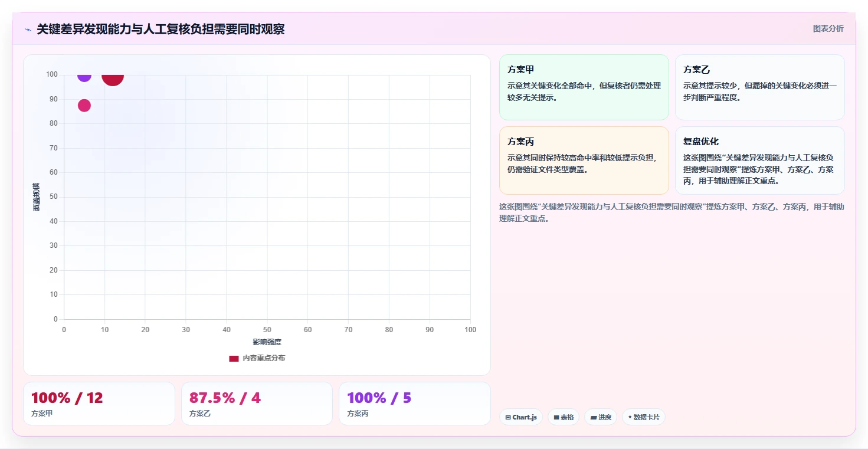Click the table icon in 表格 chip
Image resolution: width=868 pixels, height=449 pixels.
click(x=556, y=418)
